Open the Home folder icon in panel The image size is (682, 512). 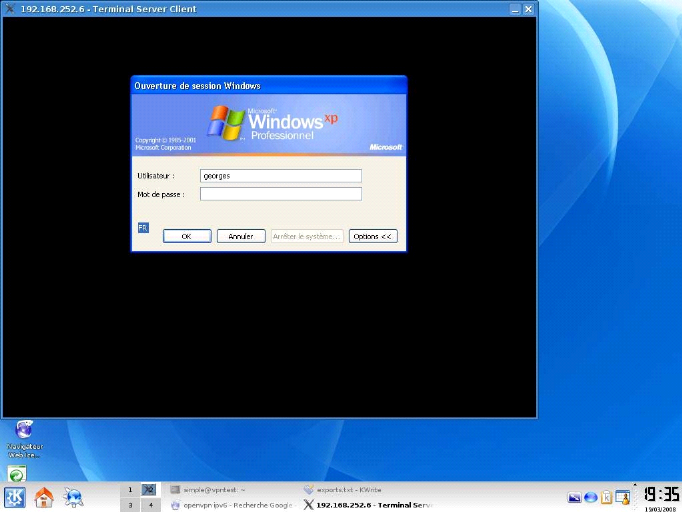(x=44, y=498)
